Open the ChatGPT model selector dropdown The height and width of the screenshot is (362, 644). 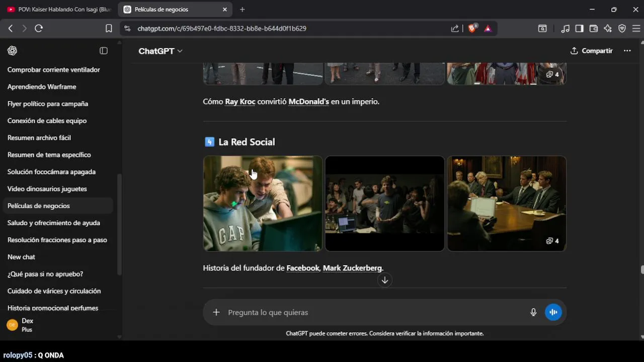coord(160,51)
